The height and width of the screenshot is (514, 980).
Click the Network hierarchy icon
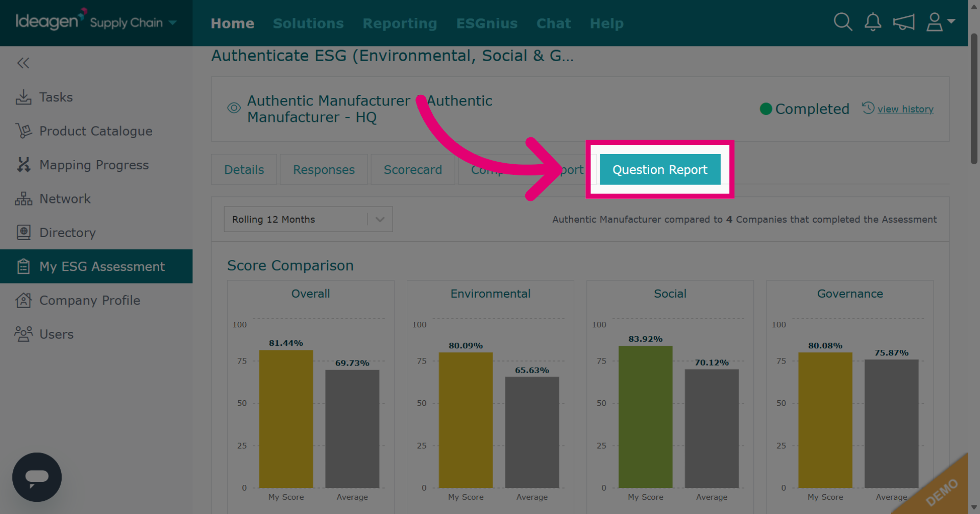point(23,199)
